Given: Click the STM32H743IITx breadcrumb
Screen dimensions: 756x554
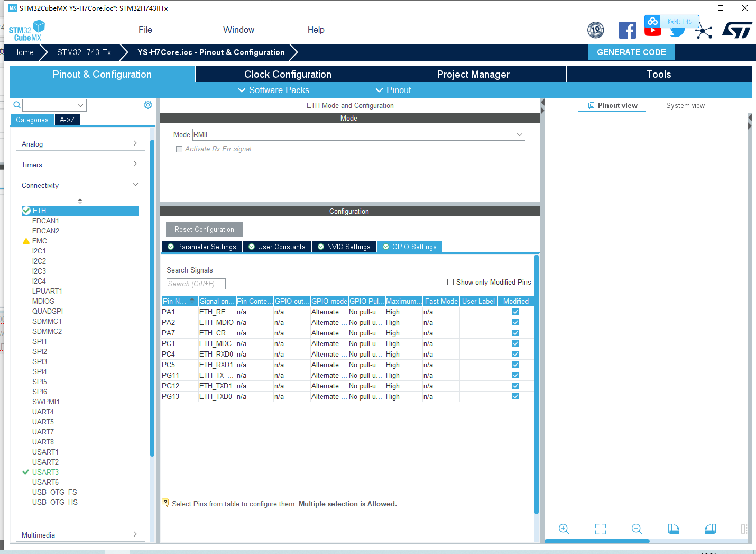Looking at the screenshot, I should (84, 52).
